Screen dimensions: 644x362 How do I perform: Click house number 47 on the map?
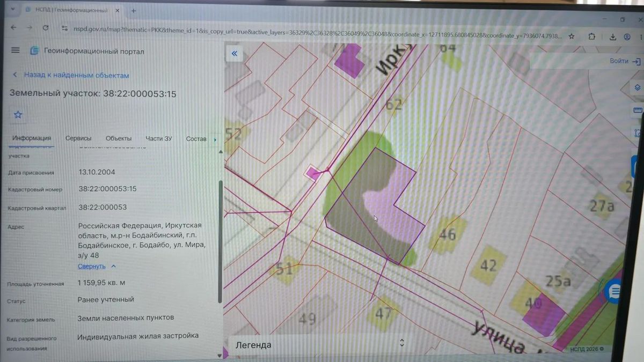383,313
